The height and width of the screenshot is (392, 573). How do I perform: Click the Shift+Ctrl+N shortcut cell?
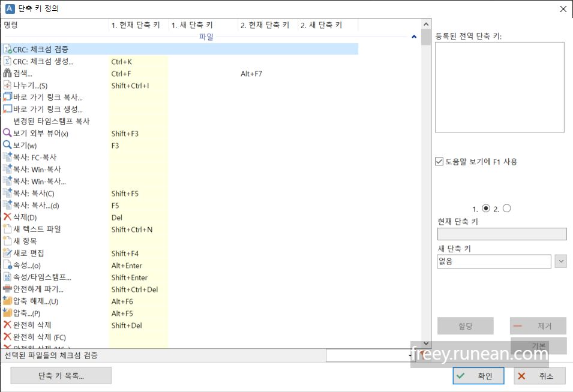[139, 230]
